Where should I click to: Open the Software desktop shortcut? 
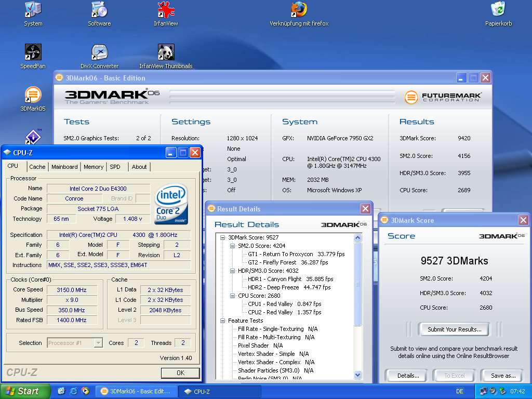point(99,14)
